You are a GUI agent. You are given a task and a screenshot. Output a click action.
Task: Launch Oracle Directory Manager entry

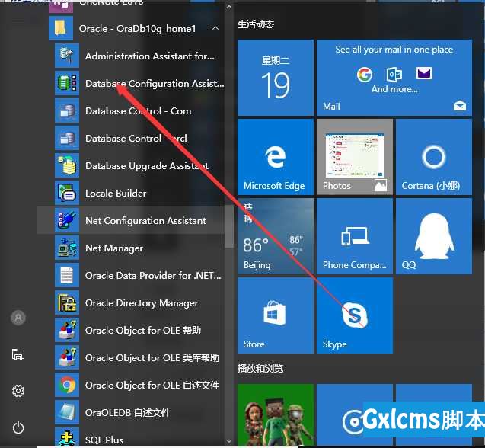(131, 302)
